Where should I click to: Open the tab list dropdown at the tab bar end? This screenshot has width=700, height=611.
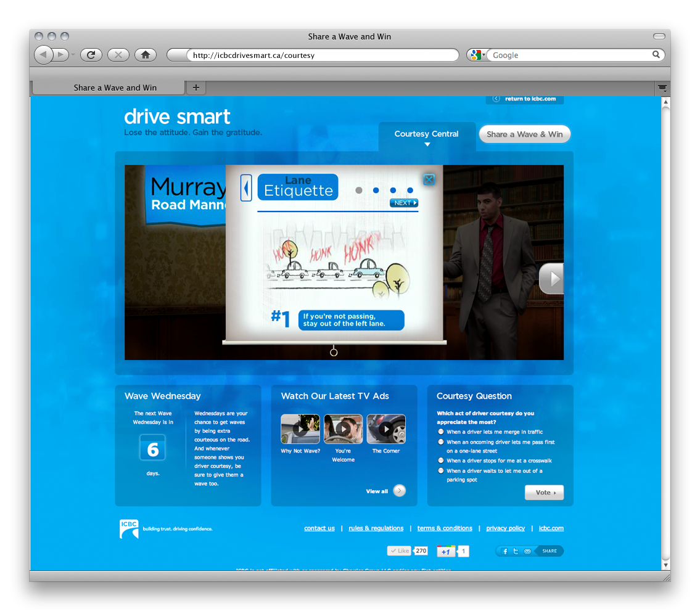(662, 88)
